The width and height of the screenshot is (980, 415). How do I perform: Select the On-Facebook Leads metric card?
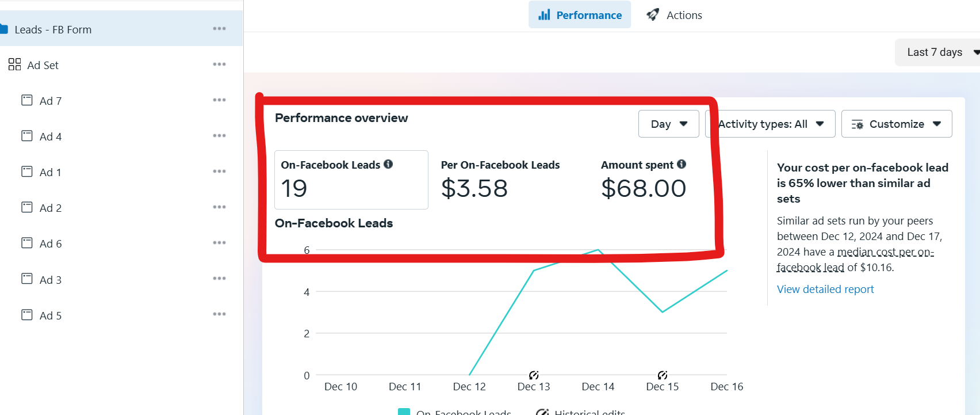click(x=351, y=180)
